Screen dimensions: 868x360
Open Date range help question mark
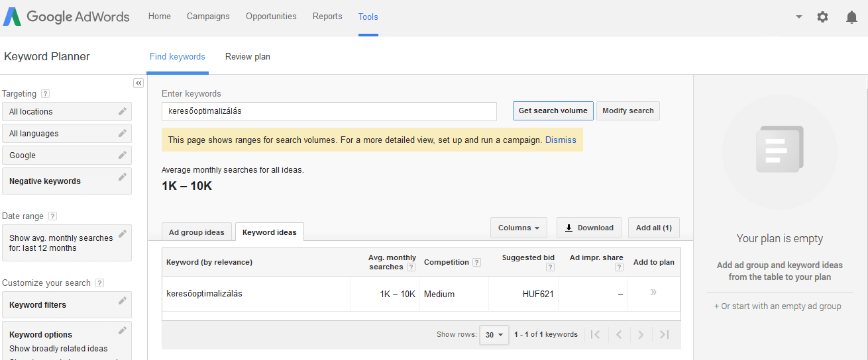point(52,216)
